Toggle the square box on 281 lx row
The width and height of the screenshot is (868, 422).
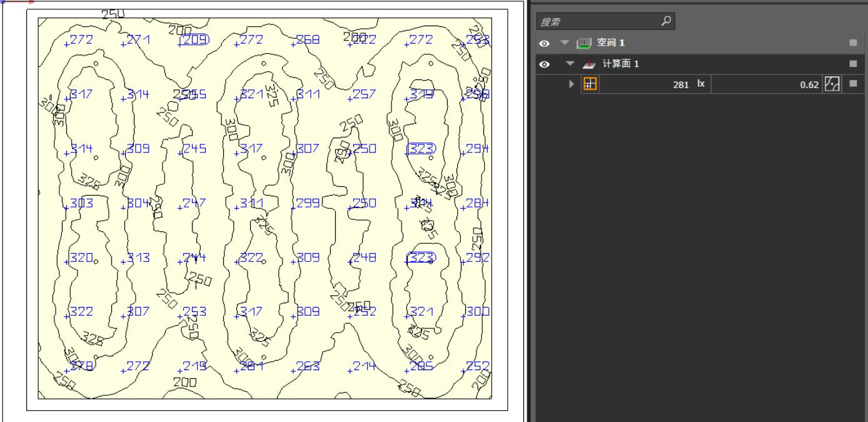(854, 84)
